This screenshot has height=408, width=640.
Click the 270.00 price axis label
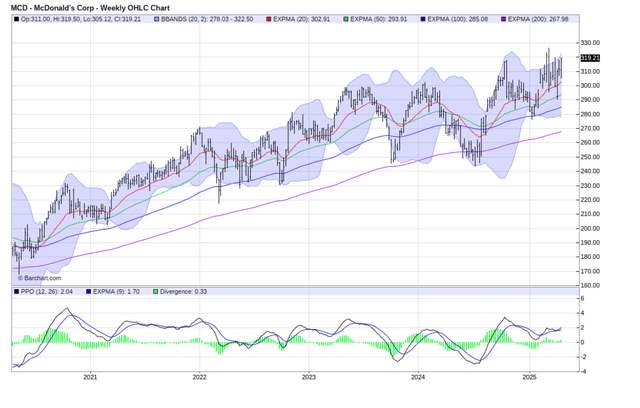[x=590, y=129]
